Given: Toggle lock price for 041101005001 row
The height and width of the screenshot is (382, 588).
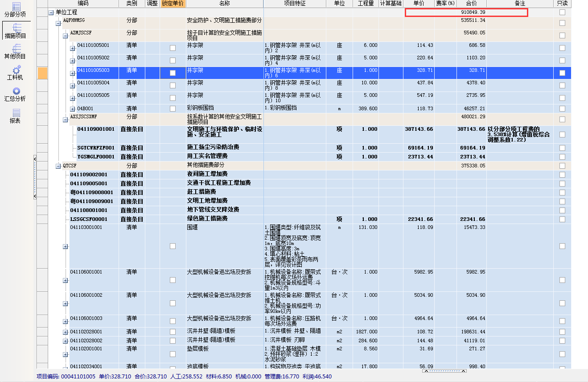Looking at the screenshot, I should [x=173, y=48].
